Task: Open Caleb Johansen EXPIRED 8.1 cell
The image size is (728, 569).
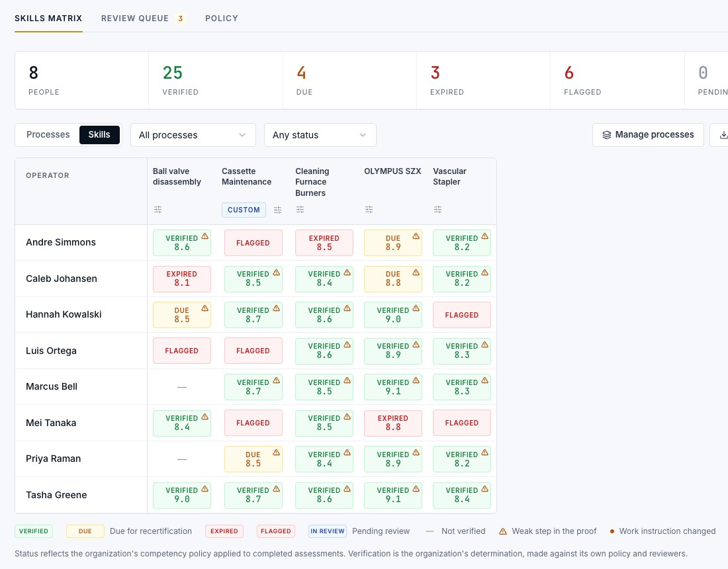Action: pyautogui.click(x=181, y=279)
